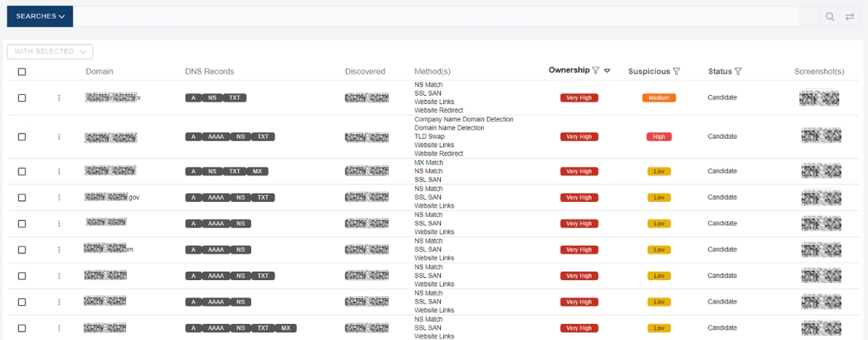Open the three-dot menu for first row

pyautogui.click(x=59, y=98)
